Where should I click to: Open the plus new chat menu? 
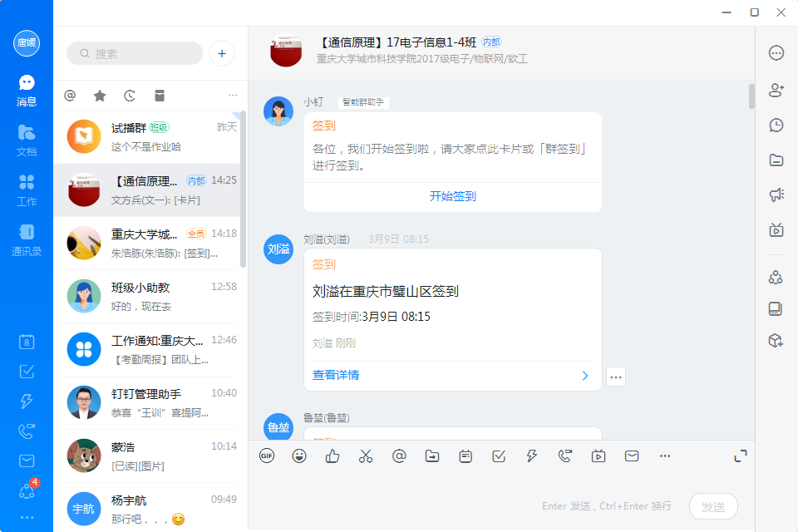point(222,53)
